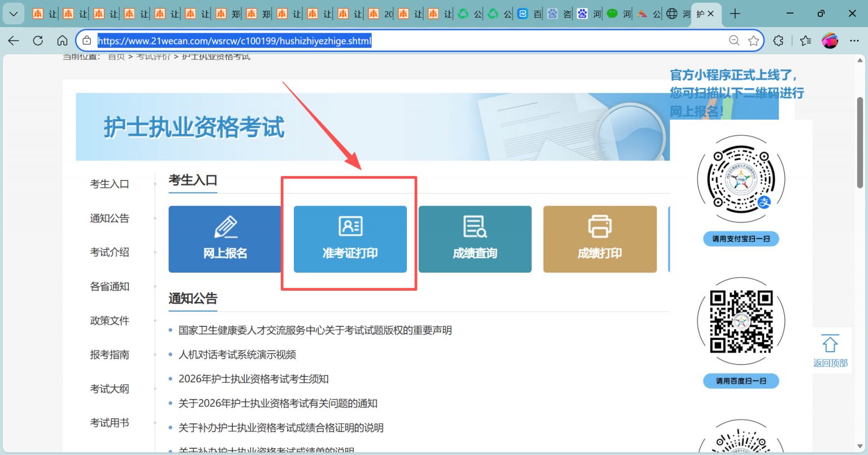Select 考试大纲 in the left sidebar
The height and width of the screenshot is (455, 868).
pos(110,389)
